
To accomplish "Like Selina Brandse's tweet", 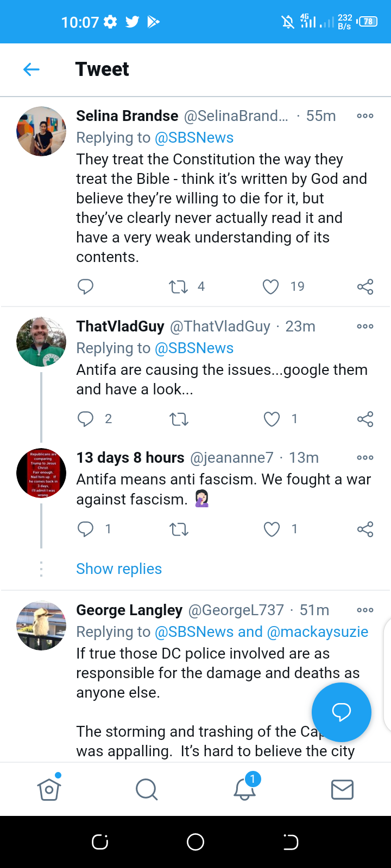I will (270, 286).
